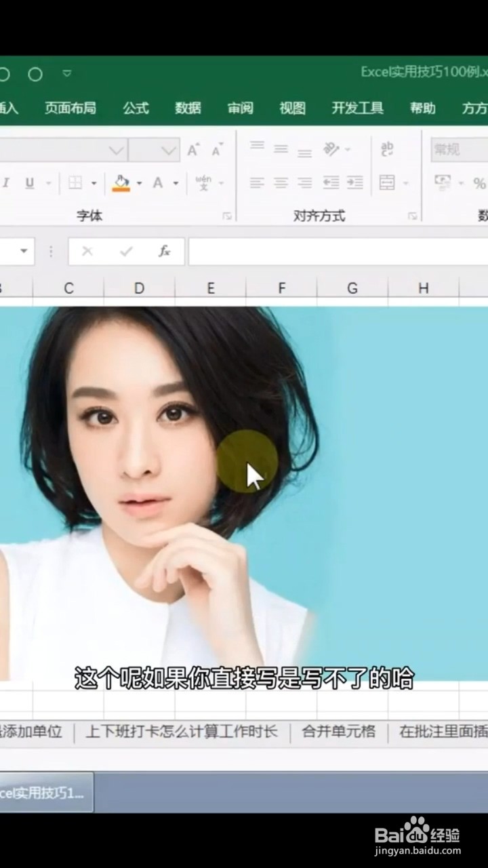The image size is (488, 868).
Task: Open the Quick Access Toolbar customize arrow
Action: [x=66, y=73]
